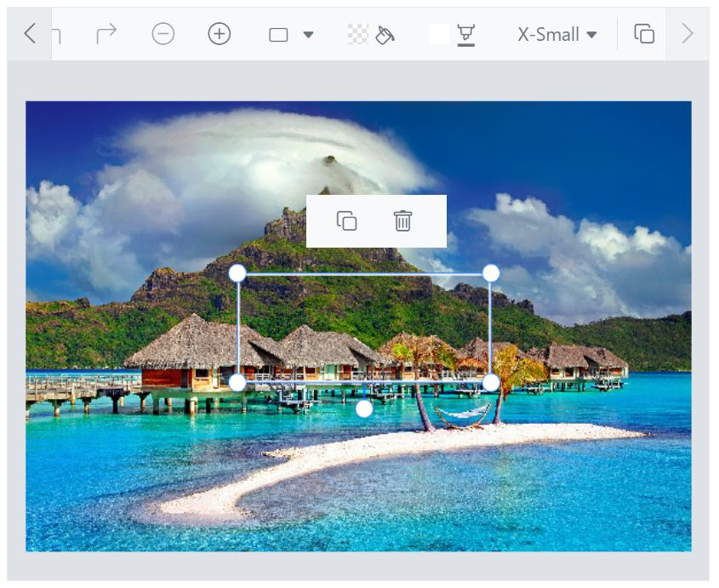Open the fill color paint bucket
719x588 pixels.
click(385, 34)
